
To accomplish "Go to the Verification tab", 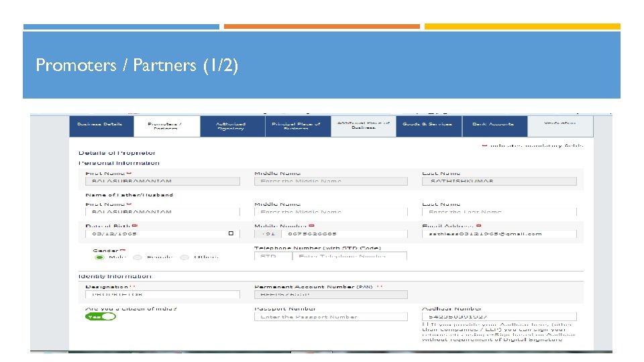I will click(x=560, y=126).
